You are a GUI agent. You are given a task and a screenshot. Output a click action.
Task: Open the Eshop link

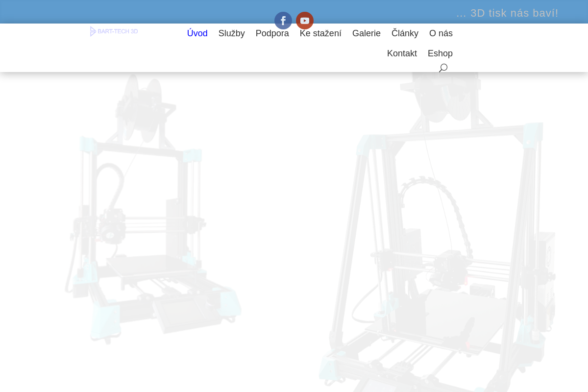click(440, 53)
